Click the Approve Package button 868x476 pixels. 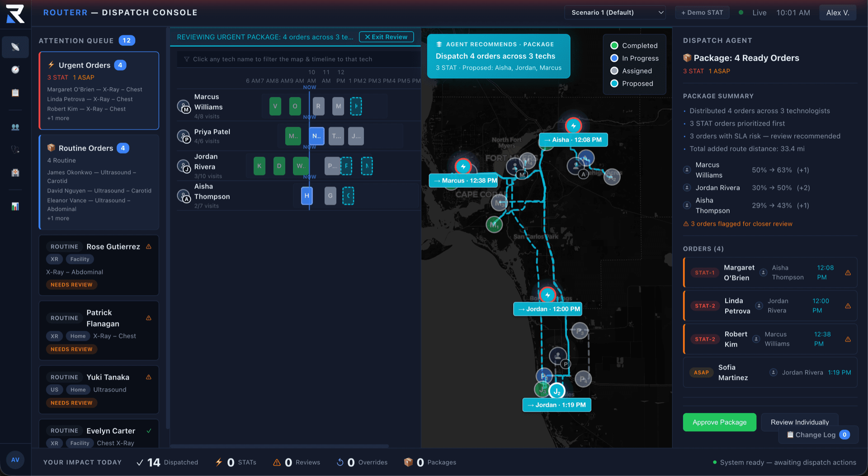point(719,422)
